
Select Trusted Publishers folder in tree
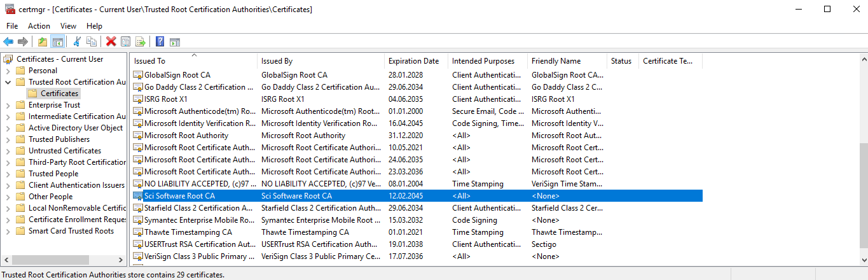point(59,139)
